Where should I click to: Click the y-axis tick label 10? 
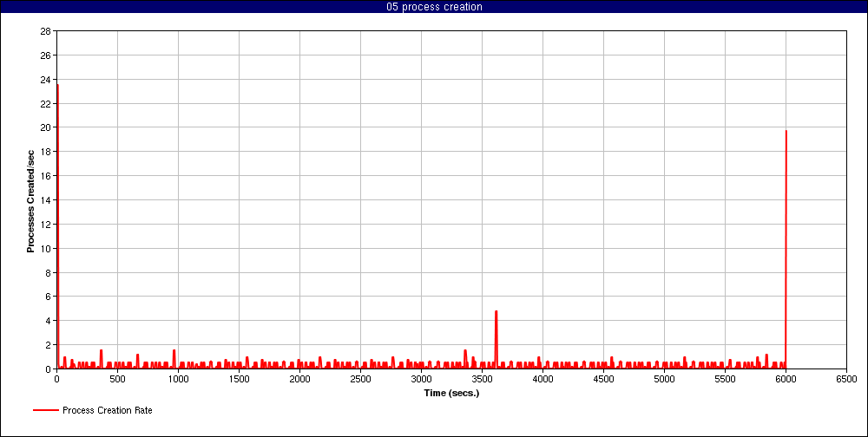click(x=46, y=248)
